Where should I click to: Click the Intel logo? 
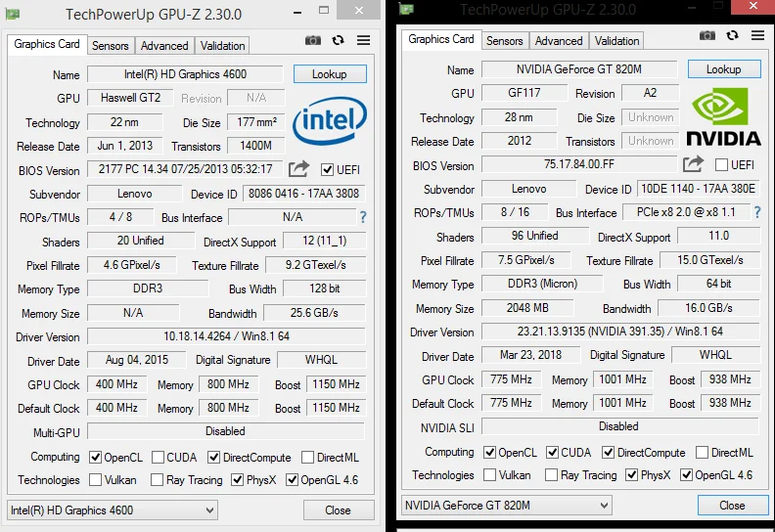330,120
